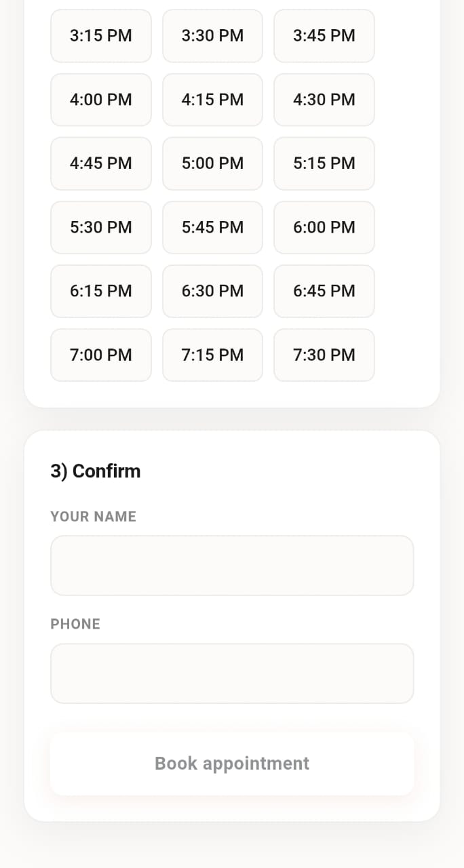Select the 5:45 PM time slot
This screenshot has width=464, height=868.
pos(212,226)
